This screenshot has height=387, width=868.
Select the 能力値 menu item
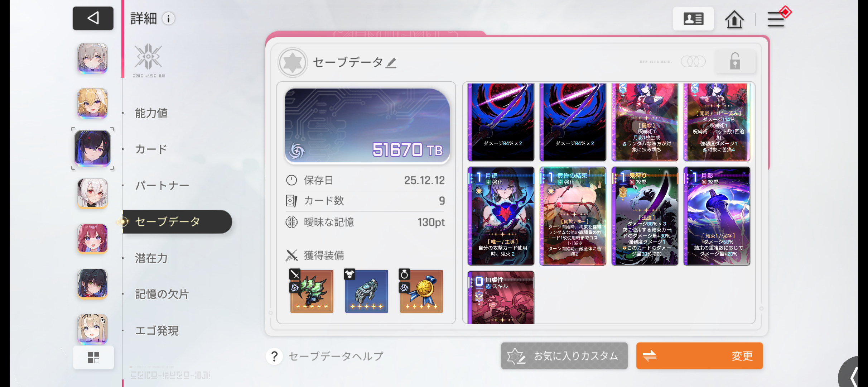(151, 113)
